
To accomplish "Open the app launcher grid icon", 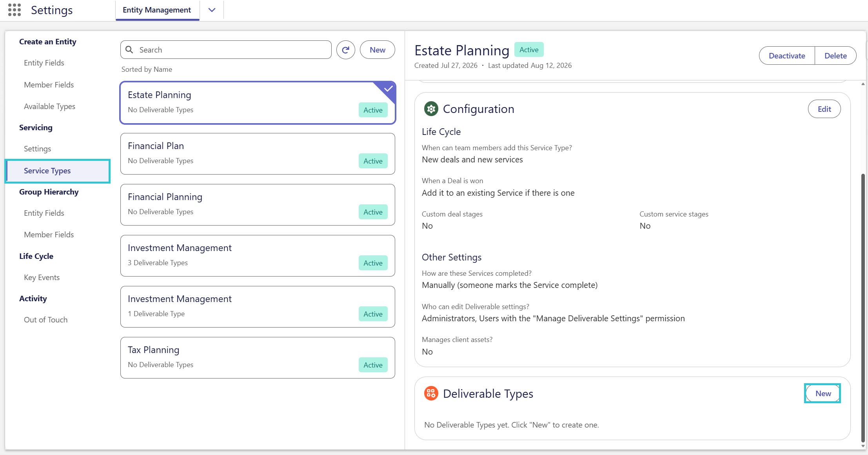I will click(x=15, y=10).
